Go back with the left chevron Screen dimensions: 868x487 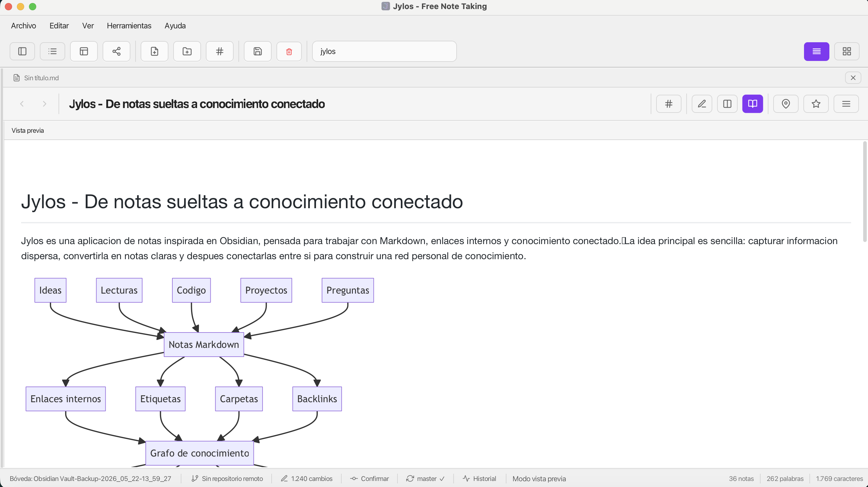(22, 104)
